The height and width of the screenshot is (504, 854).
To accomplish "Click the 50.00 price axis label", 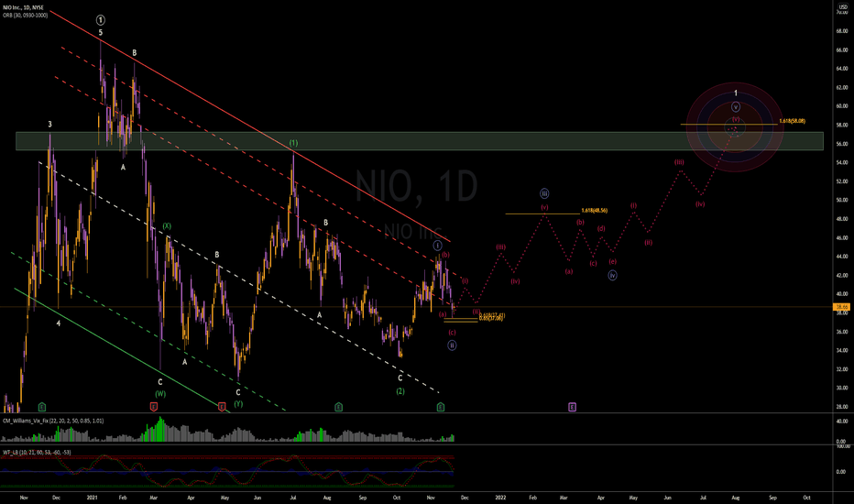I will pos(842,200).
